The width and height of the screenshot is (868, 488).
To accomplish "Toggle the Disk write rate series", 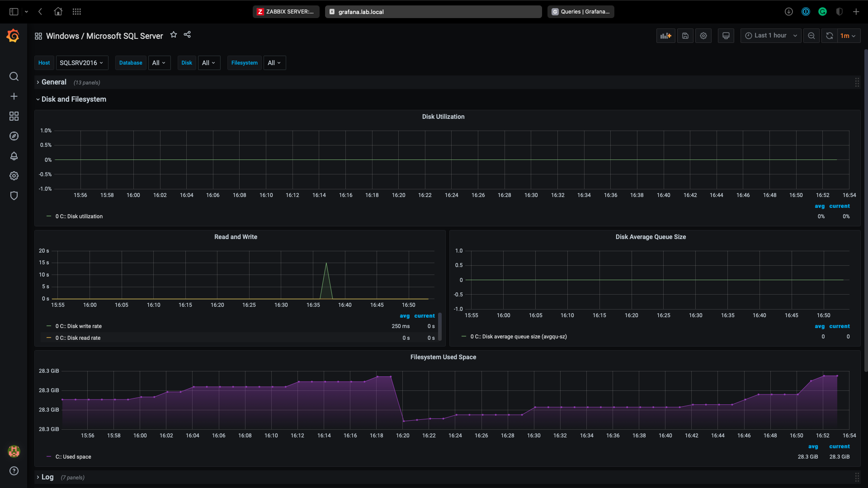I will (79, 326).
